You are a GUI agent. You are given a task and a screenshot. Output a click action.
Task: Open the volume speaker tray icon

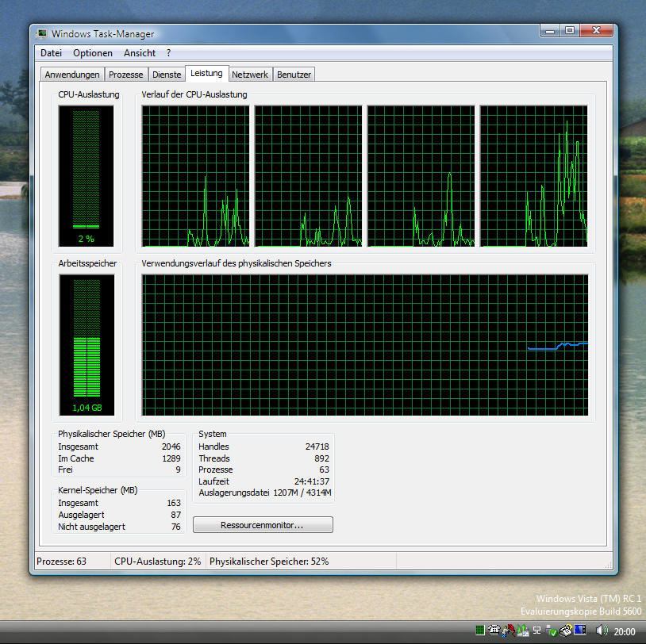(602, 630)
